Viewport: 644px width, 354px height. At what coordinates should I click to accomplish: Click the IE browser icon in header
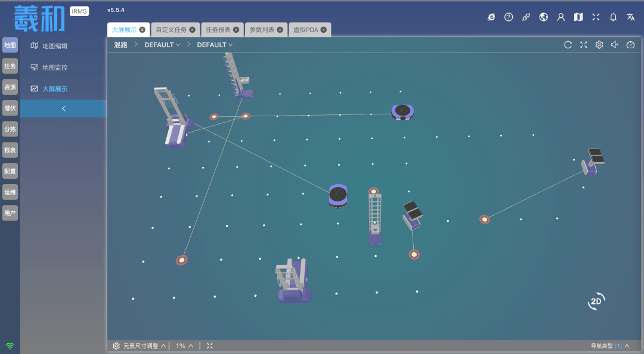491,17
